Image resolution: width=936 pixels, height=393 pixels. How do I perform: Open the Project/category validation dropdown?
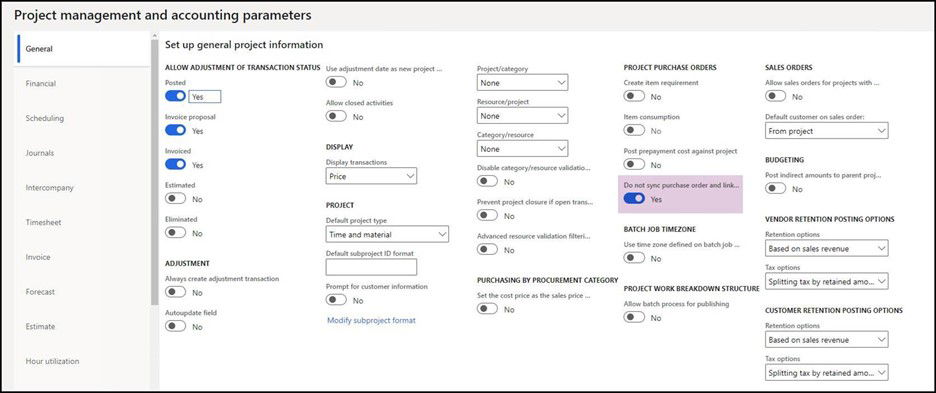pyautogui.click(x=522, y=82)
